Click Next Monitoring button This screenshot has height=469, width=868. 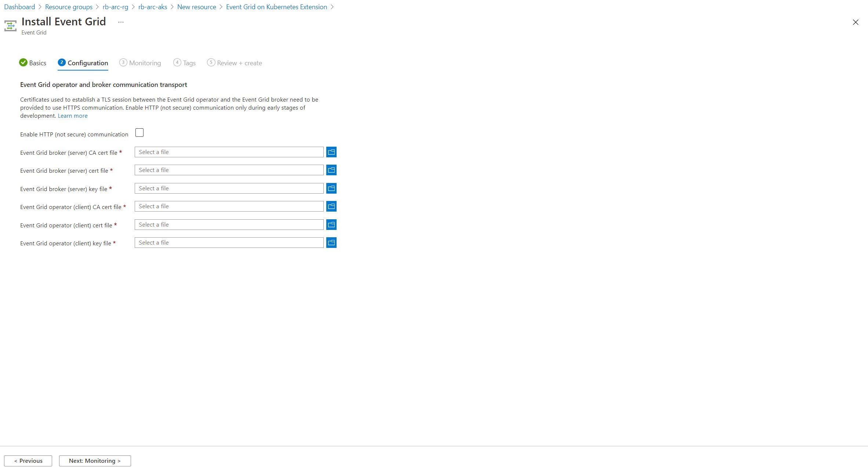coord(95,460)
